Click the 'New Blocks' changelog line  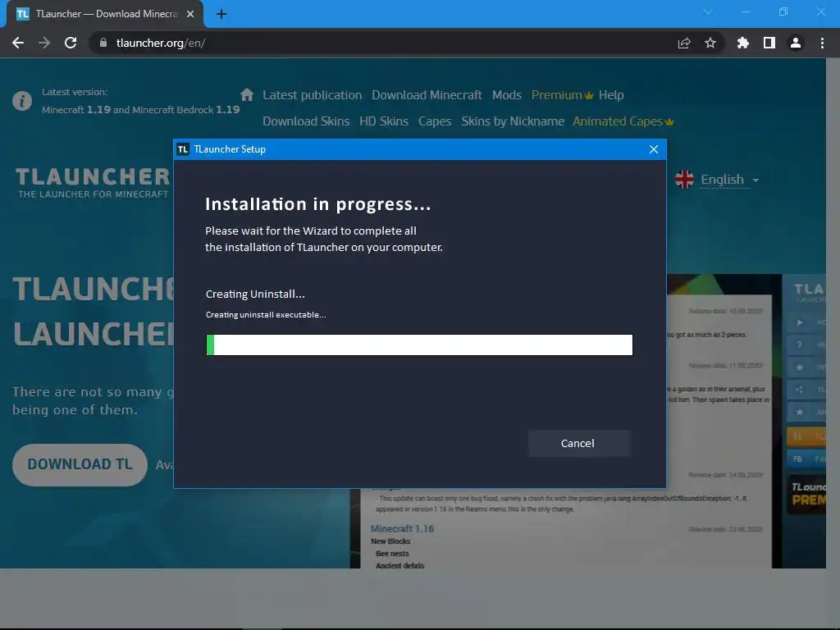click(390, 541)
